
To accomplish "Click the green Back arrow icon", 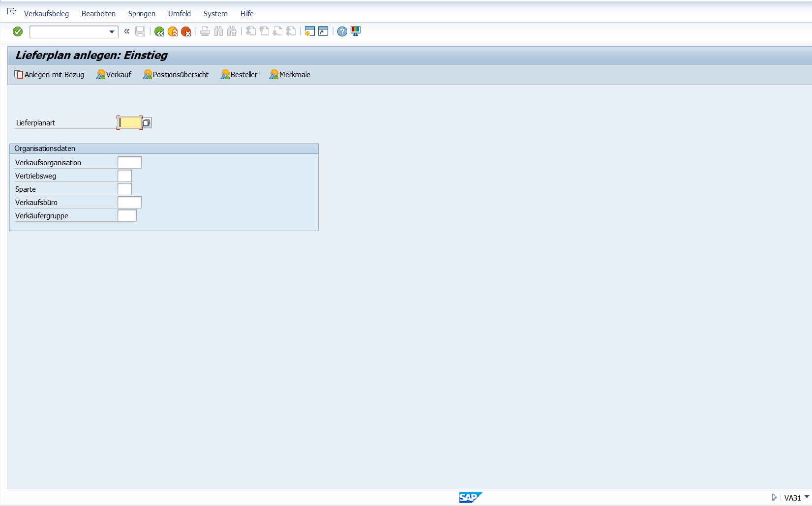I will (x=159, y=31).
